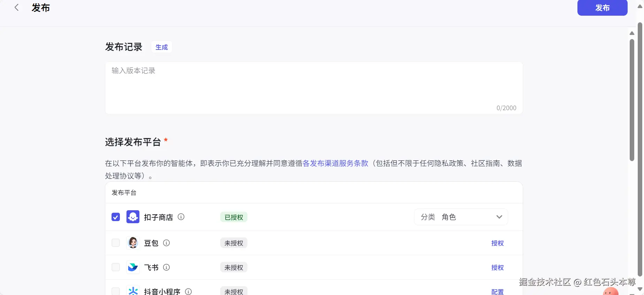The image size is (644, 295).
Task: Go back using the left arrow icon
Action: [x=16, y=8]
